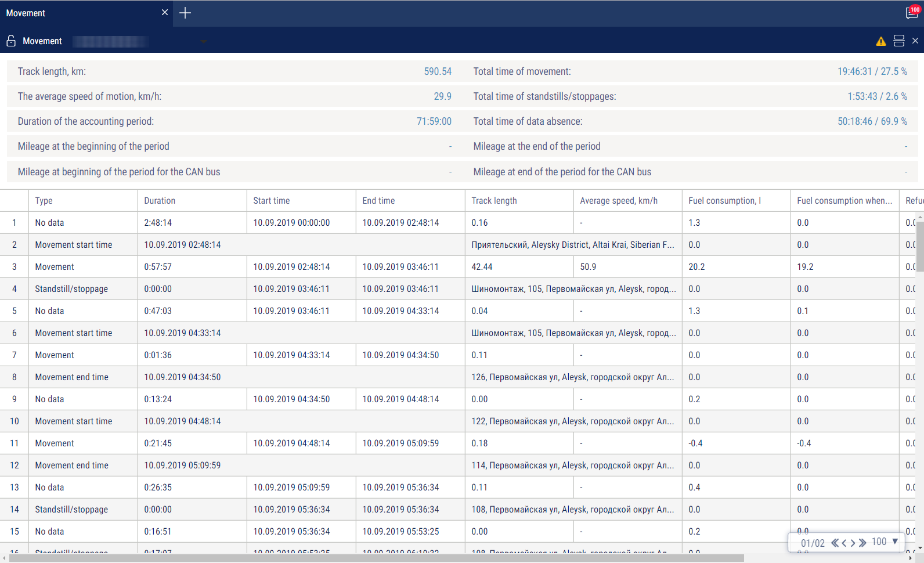Sort by the Start time column header
924x563 pixels.
point(301,200)
